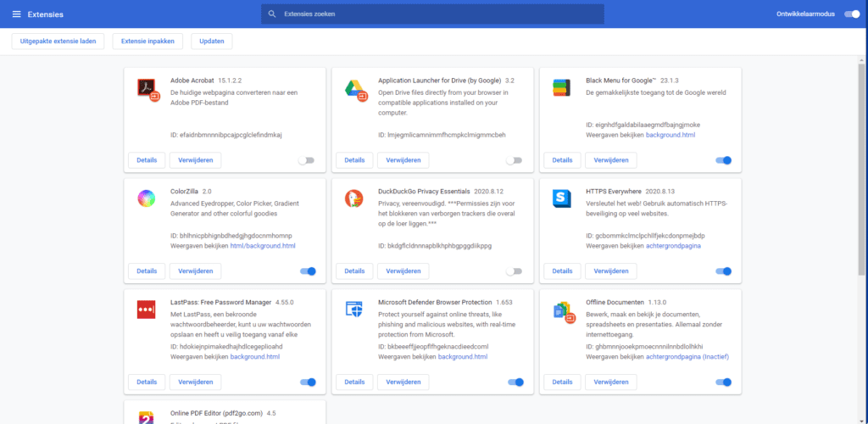The height and width of the screenshot is (424, 868).
Task: Toggle Ontwikkelaarmodus developer mode switch
Action: tap(852, 14)
